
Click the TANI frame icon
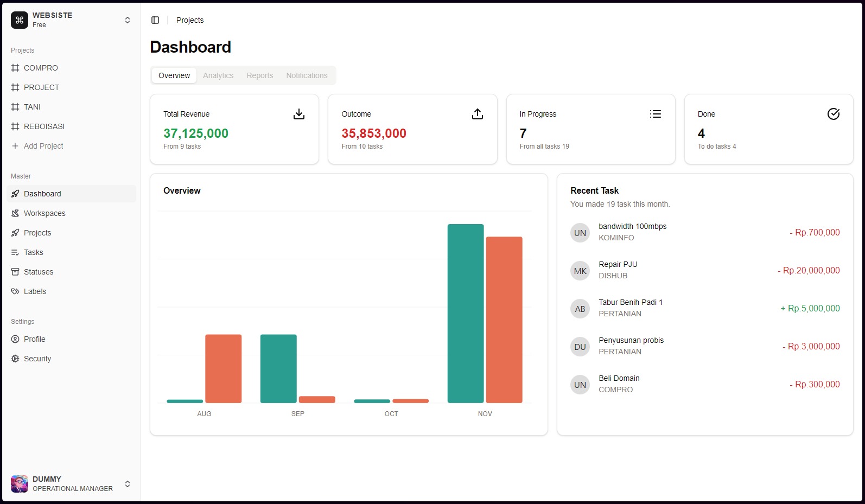click(x=15, y=107)
